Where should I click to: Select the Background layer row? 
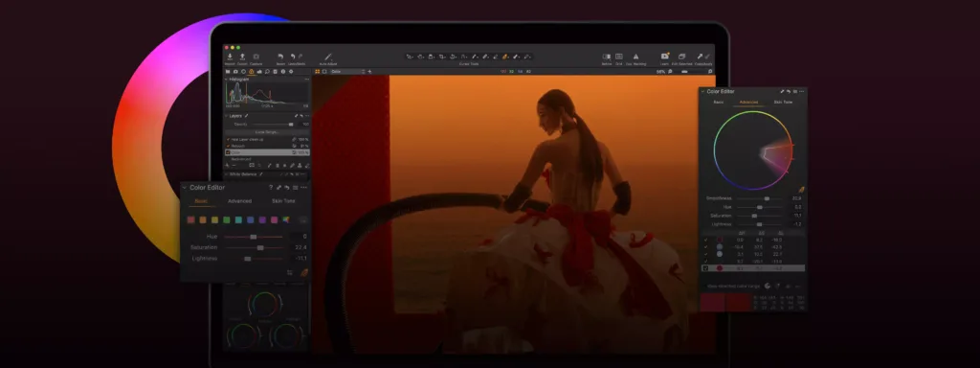tap(267, 159)
